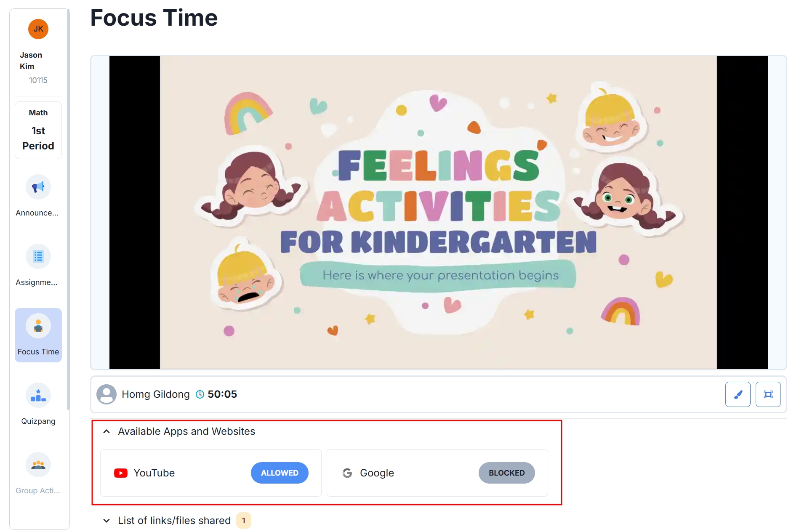This screenshot has height=532, width=807.
Task: Click the Homg Gildong user avatar
Action: 107,394
